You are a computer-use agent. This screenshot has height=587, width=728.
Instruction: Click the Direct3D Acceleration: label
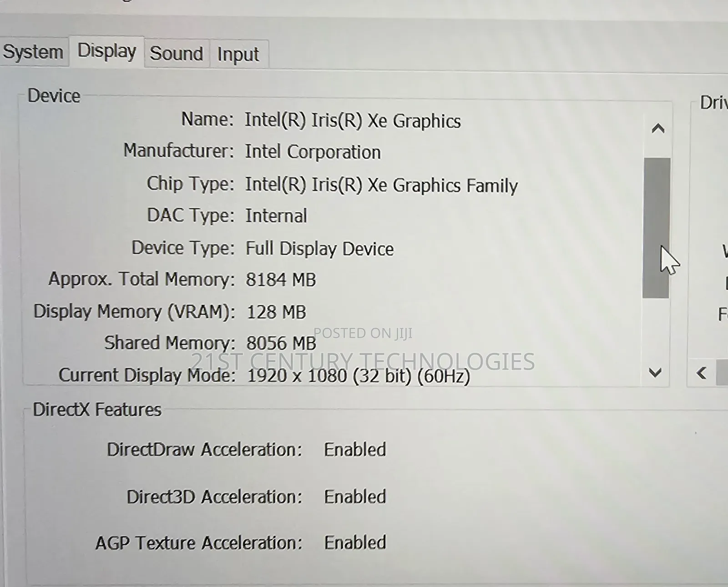(215, 497)
